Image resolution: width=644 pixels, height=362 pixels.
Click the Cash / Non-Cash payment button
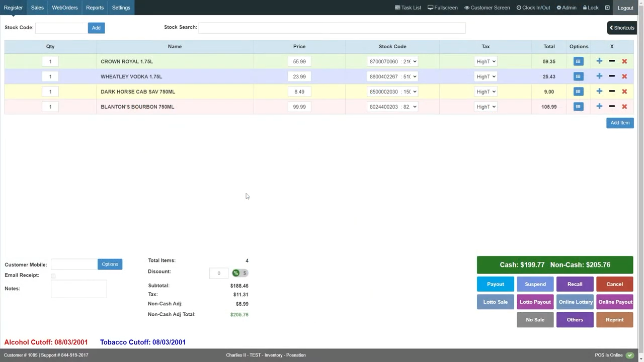pyautogui.click(x=555, y=265)
